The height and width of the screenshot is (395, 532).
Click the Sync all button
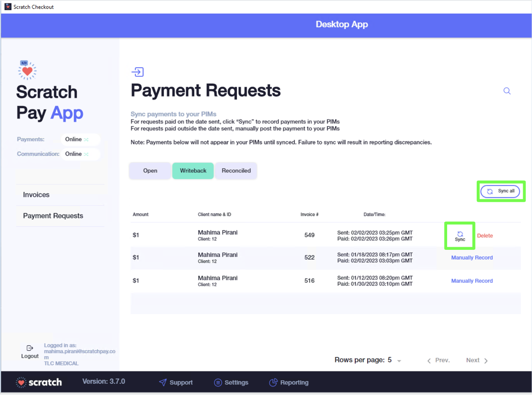(x=500, y=191)
